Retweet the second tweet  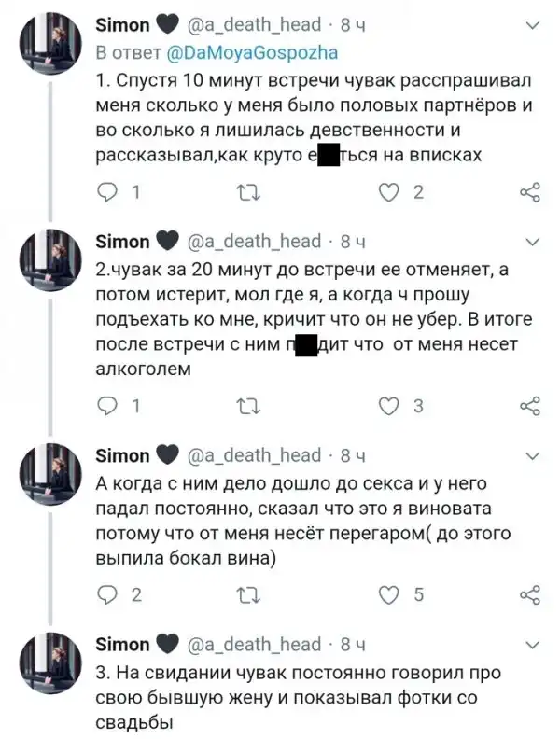(247, 406)
